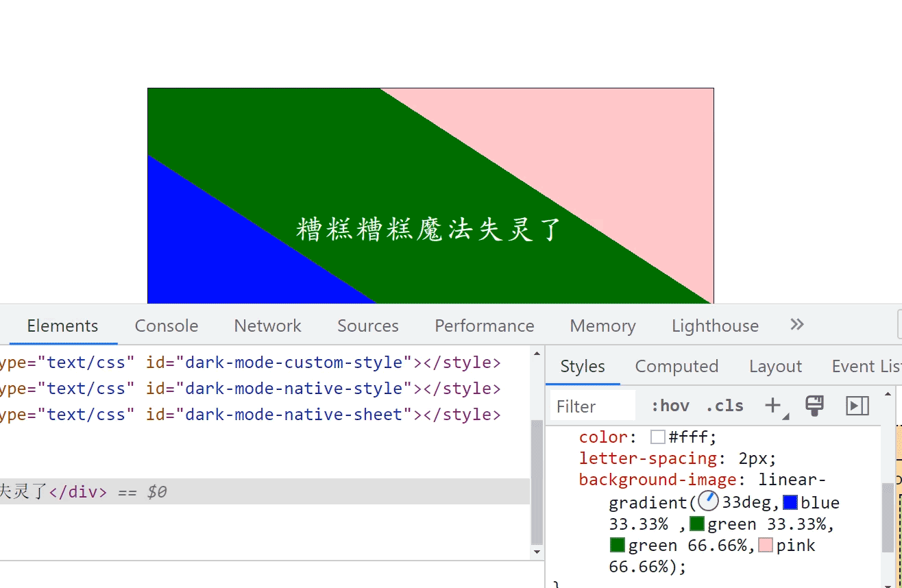Open the color swatch before green 33.33%
The height and width of the screenshot is (588, 902).
pyautogui.click(x=697, y=524)
